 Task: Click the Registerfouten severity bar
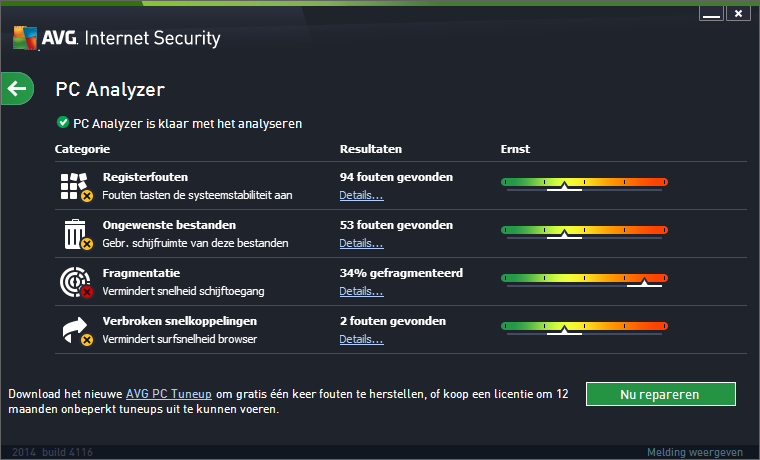click(x=584, y=182)
